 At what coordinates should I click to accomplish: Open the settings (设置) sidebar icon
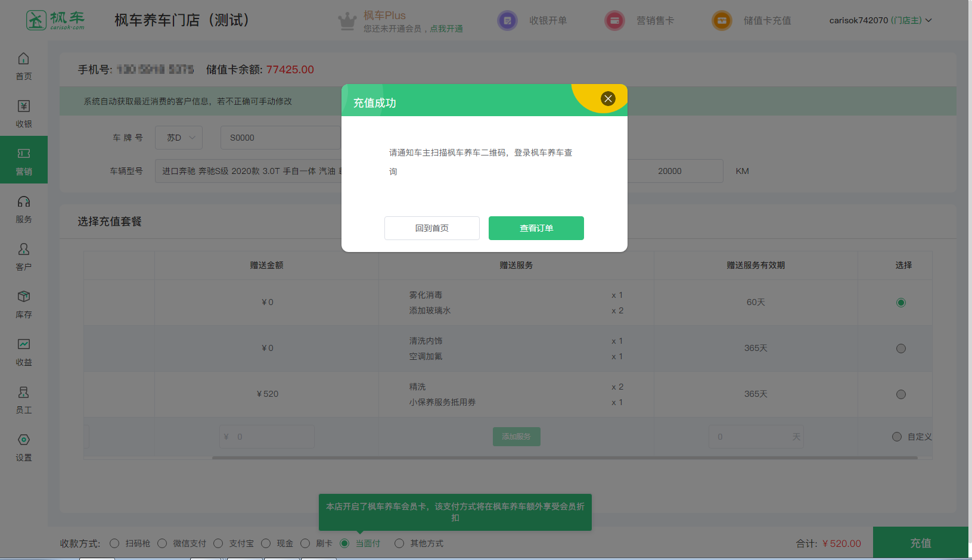click(23, 440)
